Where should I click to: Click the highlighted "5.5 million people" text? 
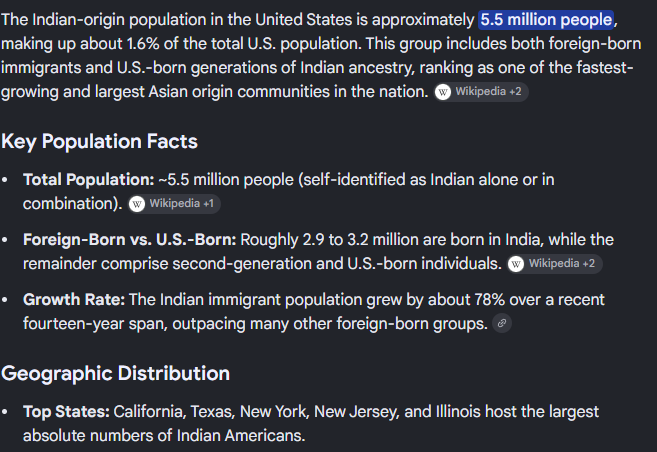pos(546,20)
